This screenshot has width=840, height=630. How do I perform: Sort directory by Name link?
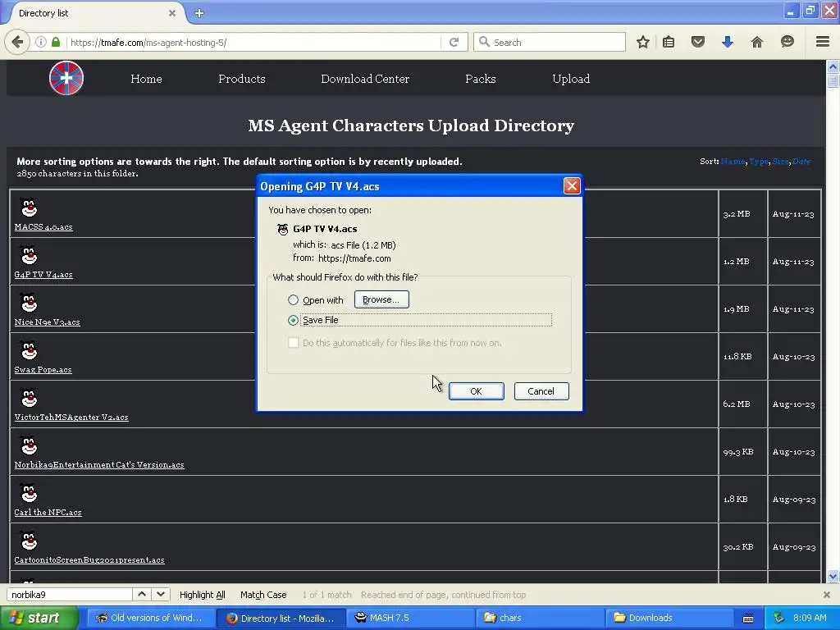point(733,162)
